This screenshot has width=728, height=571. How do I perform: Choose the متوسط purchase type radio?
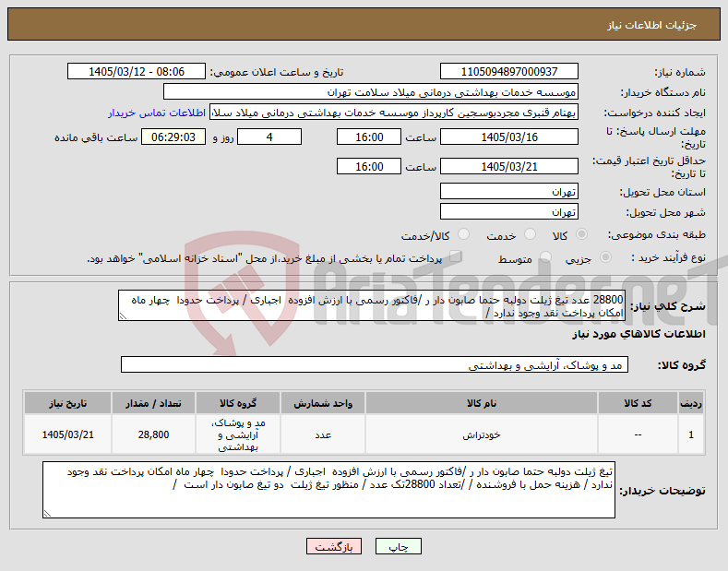(x=545, y=257)
